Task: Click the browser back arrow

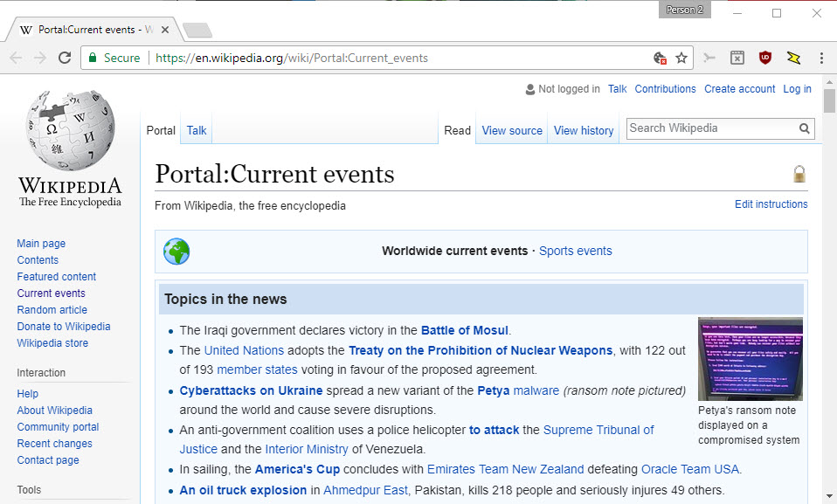Action: tap(16, 58)
